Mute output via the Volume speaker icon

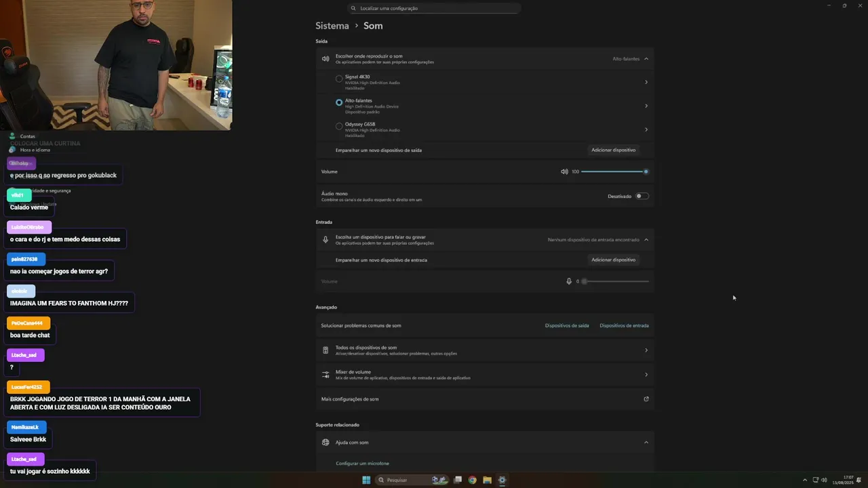coord(564,171)
